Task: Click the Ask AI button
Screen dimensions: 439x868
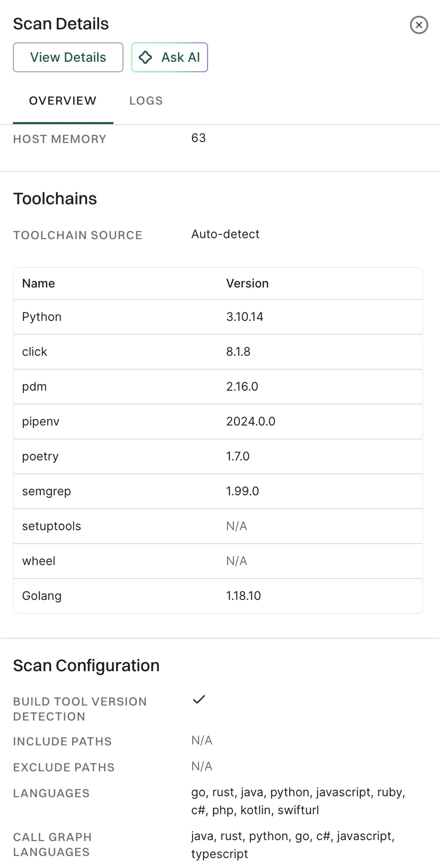Action: [170, 57]
